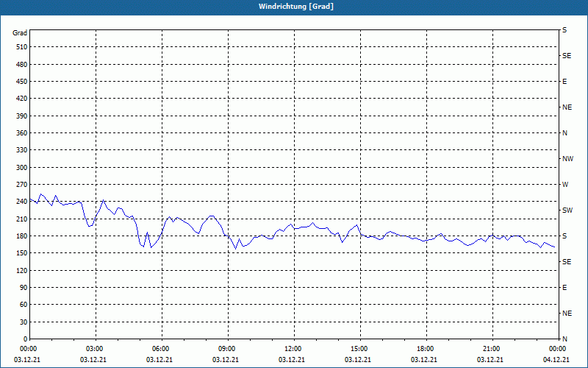Click the 0 y-axis value
588x368 pixels.
click(26, 339)
